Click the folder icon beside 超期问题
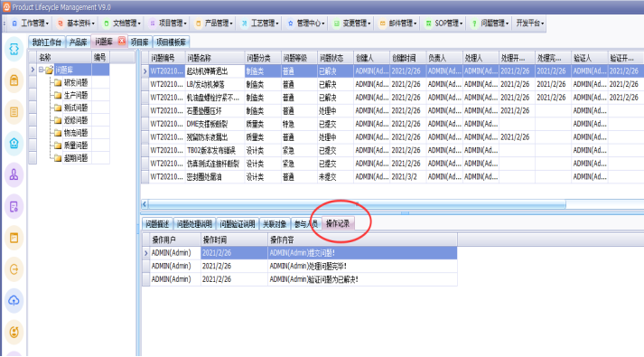 [58, 158]
